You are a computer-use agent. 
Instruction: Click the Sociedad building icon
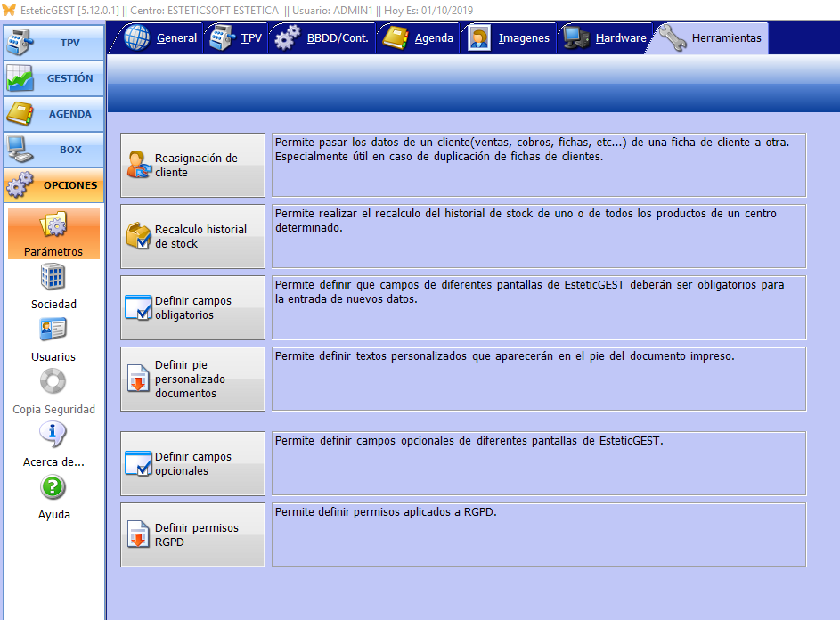[x=53, y=277]
